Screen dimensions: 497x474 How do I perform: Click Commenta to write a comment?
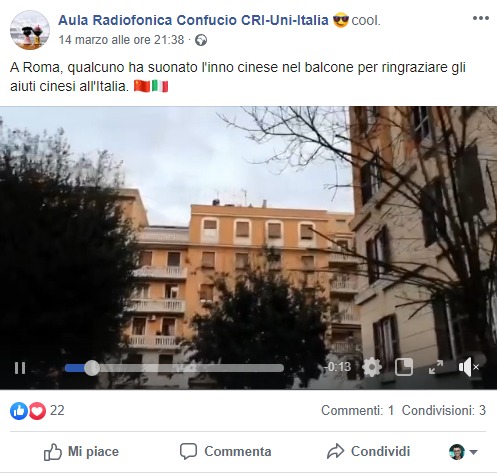tap(226, 452)
